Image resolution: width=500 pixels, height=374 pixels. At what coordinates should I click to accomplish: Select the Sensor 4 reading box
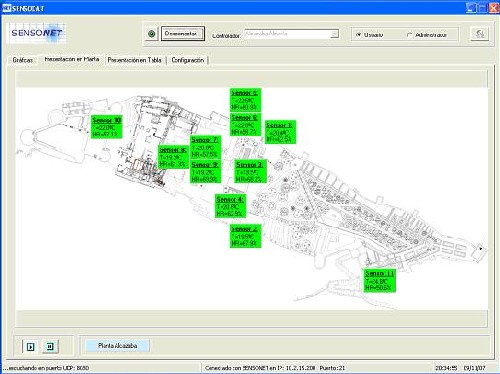(230, 206)
